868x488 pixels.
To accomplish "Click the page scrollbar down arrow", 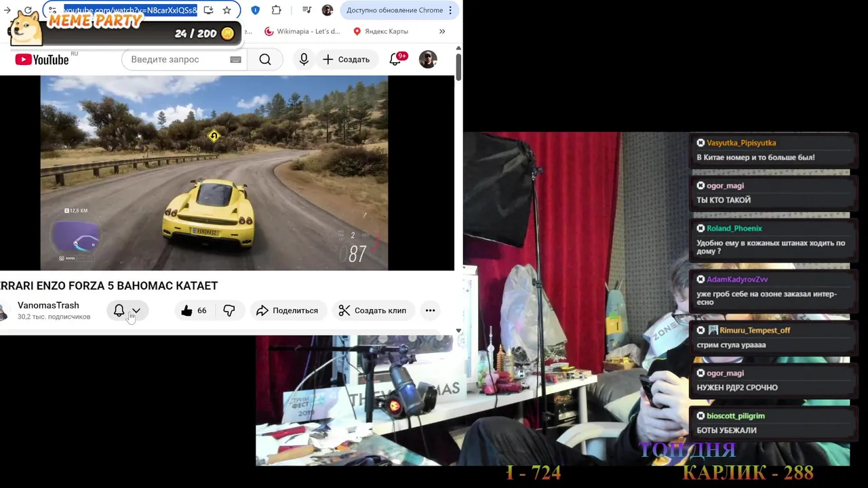I will point(458,331).
